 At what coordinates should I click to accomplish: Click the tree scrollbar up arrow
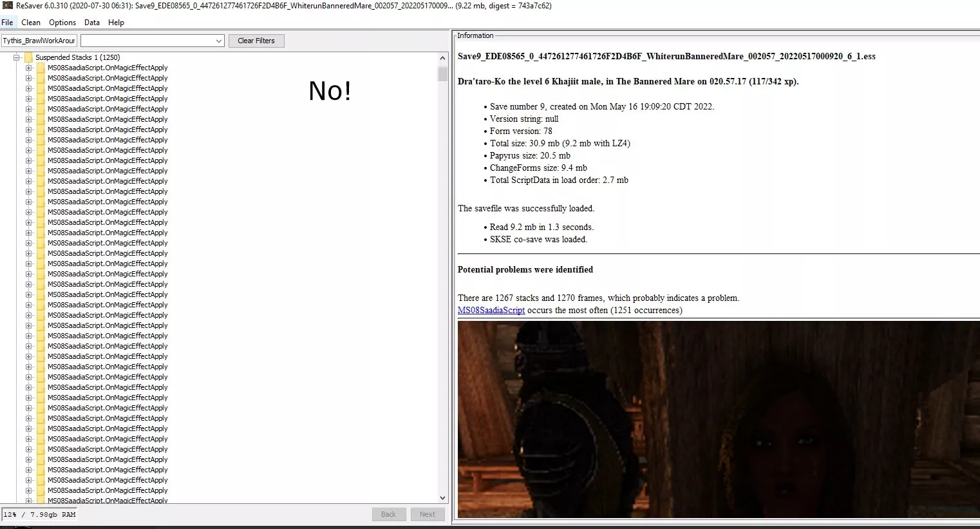pyautogui.click(x=442, y=58)
